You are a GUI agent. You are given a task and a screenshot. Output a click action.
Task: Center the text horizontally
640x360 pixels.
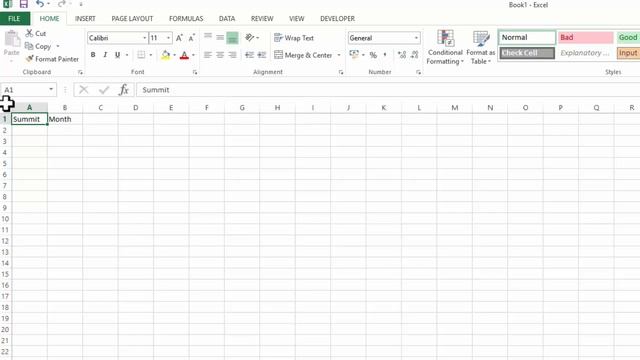point(220,55)
